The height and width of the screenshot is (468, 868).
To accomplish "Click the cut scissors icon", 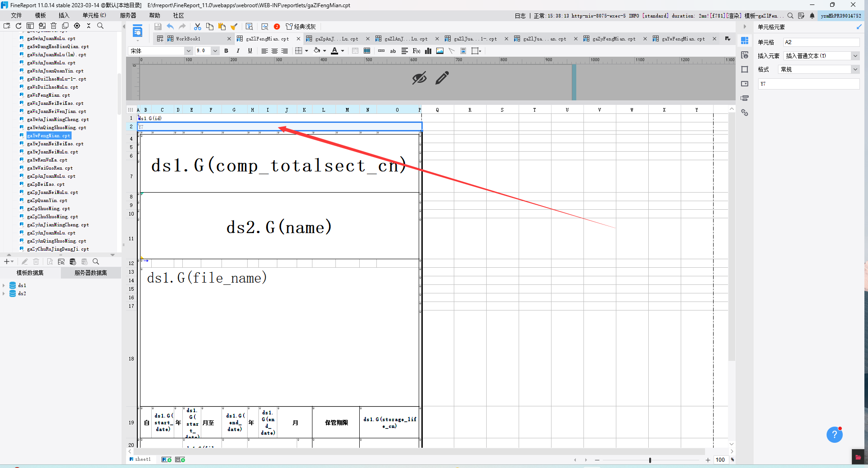I will (x=197, y=27).
